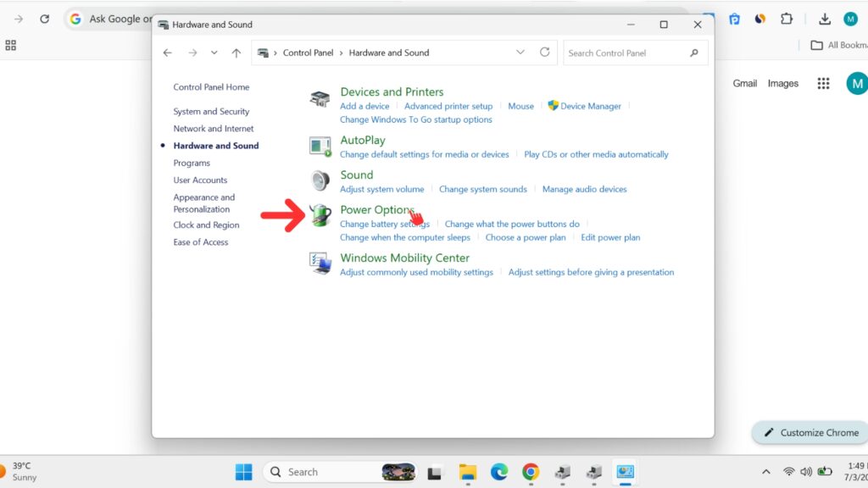Click Change what the power buttons do
868x488 pixels.
point(512,224)
